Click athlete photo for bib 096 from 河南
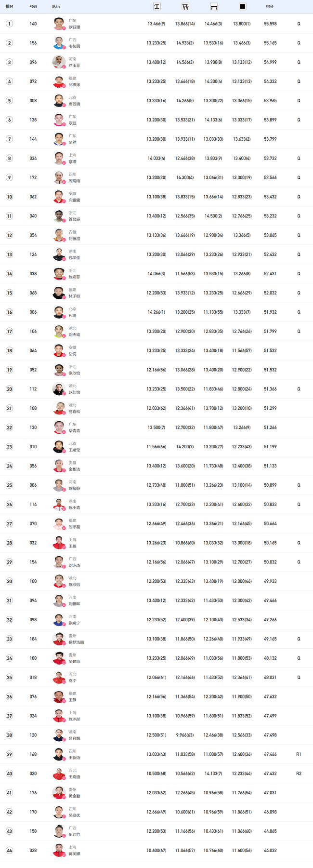Image resolution: width=313 pixels, height=868 pixels. click(x=59, y=62)
